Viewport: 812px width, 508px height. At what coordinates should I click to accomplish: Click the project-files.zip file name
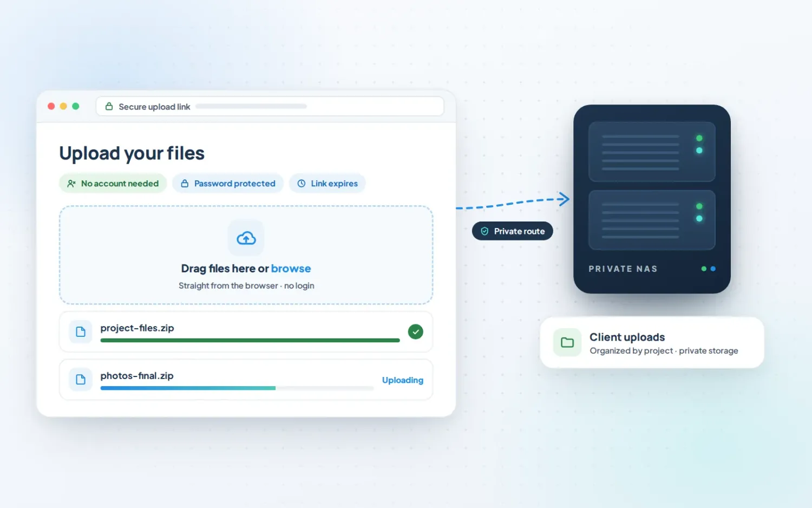(137, 328)
